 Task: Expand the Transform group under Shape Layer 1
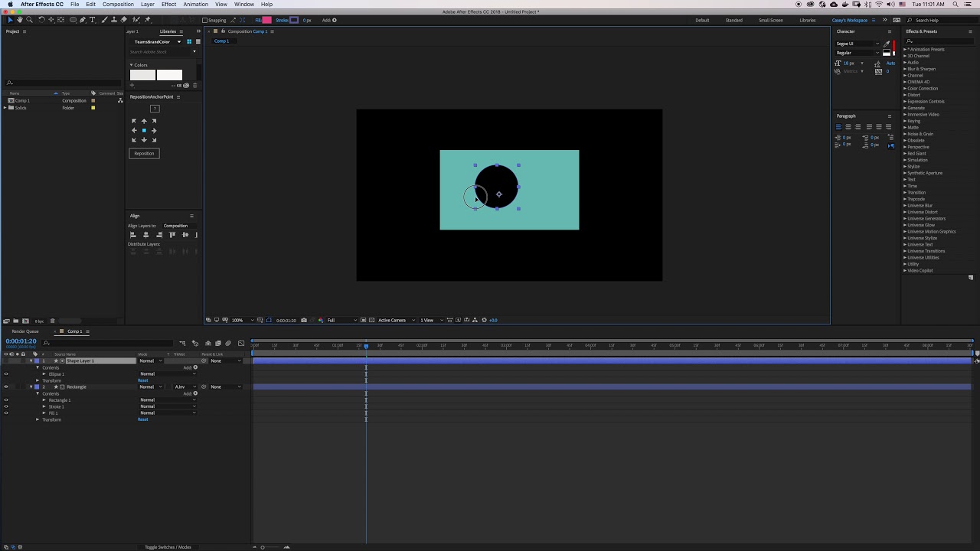pyautogui.click(x=37, y=380)
